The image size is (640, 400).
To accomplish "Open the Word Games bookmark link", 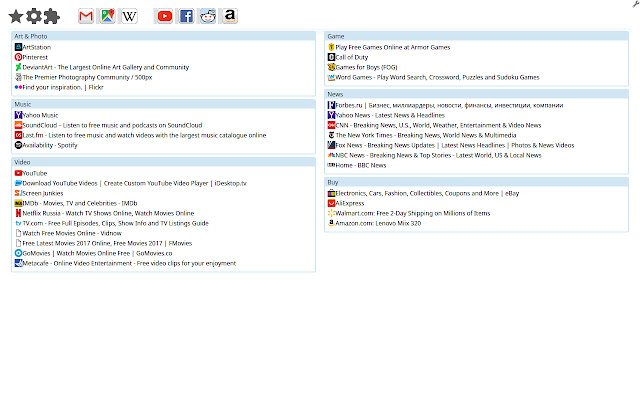I will click(x=437, y=77).
